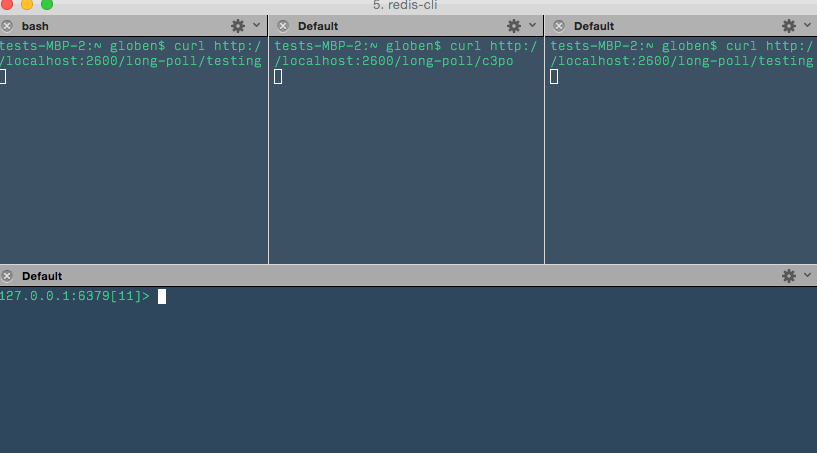Select the Default title of top-right pane

coord(594,26)
